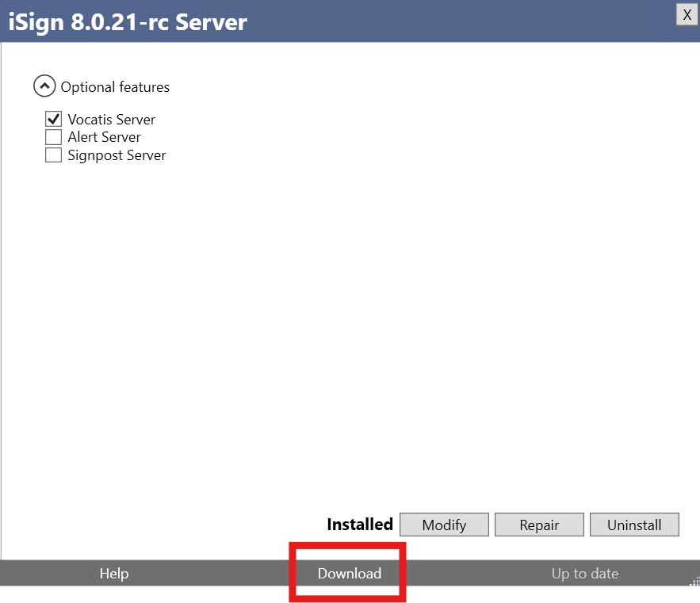Image resolution: width=700 pixels, height=603 pixels.
Task: Enable the Alert Server checkbox
Action: click(54, 137)
